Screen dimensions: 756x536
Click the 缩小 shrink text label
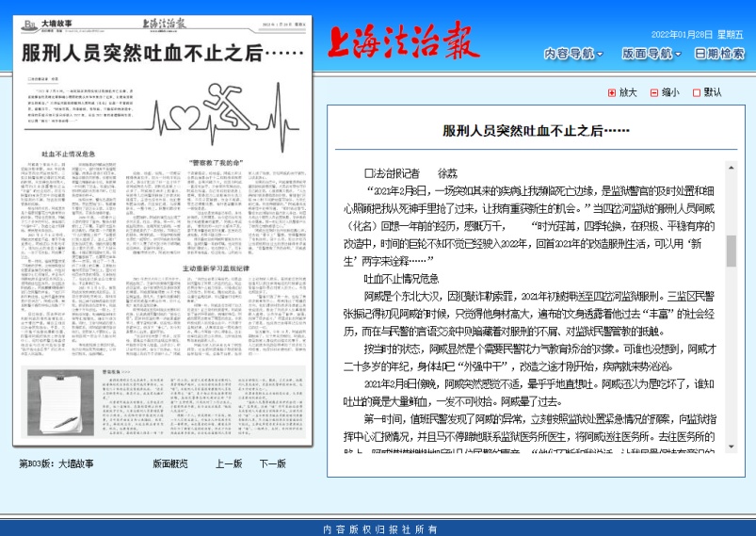670,92
